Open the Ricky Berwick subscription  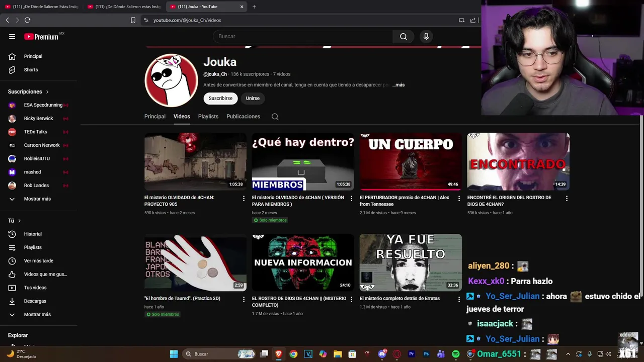39,119
